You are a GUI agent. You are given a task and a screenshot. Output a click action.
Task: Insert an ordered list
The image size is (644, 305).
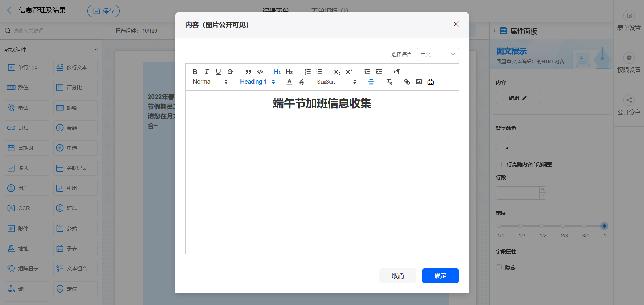click(307, 72)
